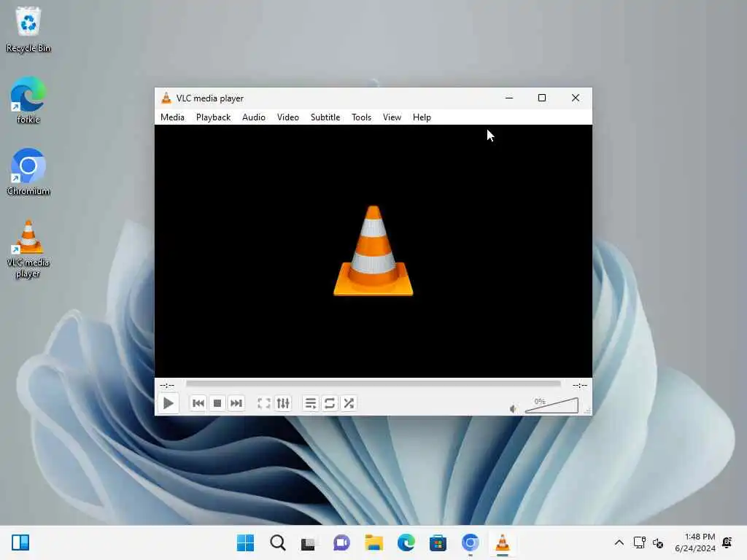Grab the VLC window resize grip

coord(588,411)
